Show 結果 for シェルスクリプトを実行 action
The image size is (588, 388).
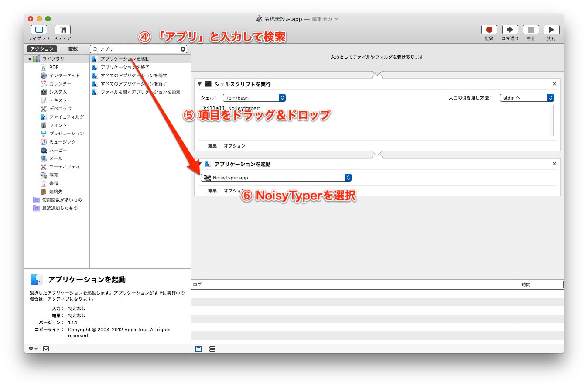point(212,146)
